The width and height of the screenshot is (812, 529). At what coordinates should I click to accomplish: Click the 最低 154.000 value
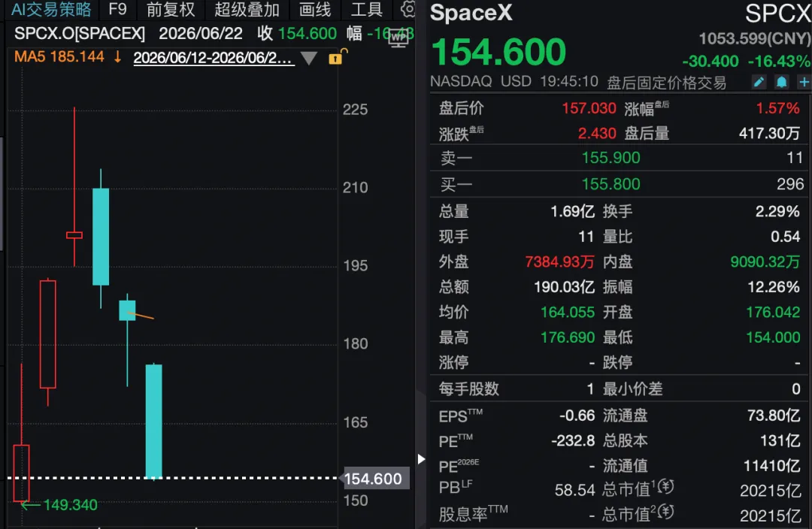773,337
